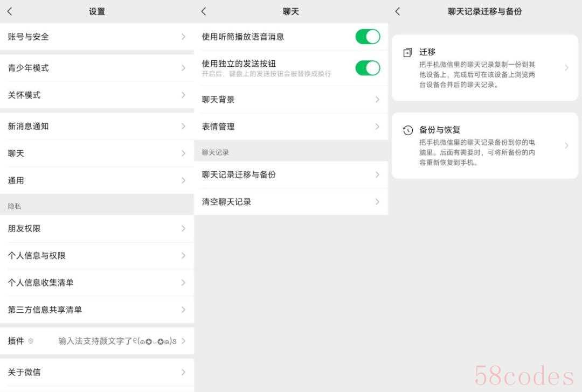Open the 备份与恢复 card chevron
The image size is (582, 392).
pos(566,145)
